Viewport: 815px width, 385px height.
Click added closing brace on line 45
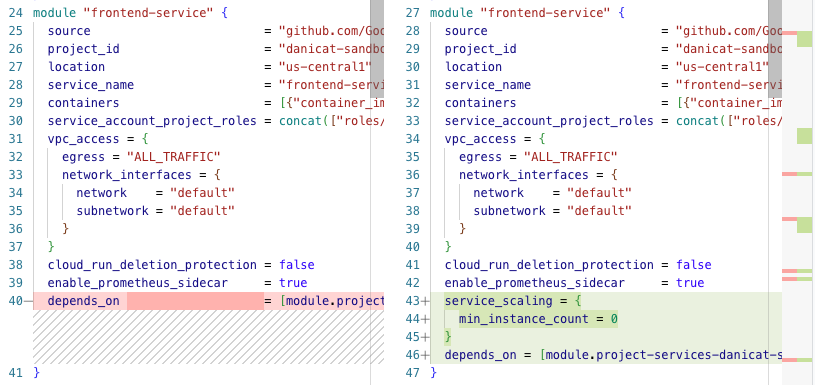[x=448, y=337]
